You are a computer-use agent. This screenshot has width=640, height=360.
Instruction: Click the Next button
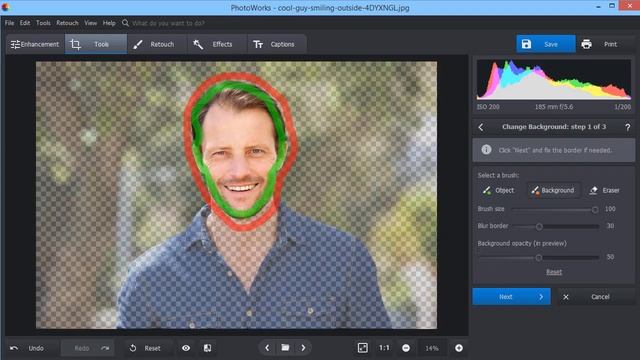(511, 297)
